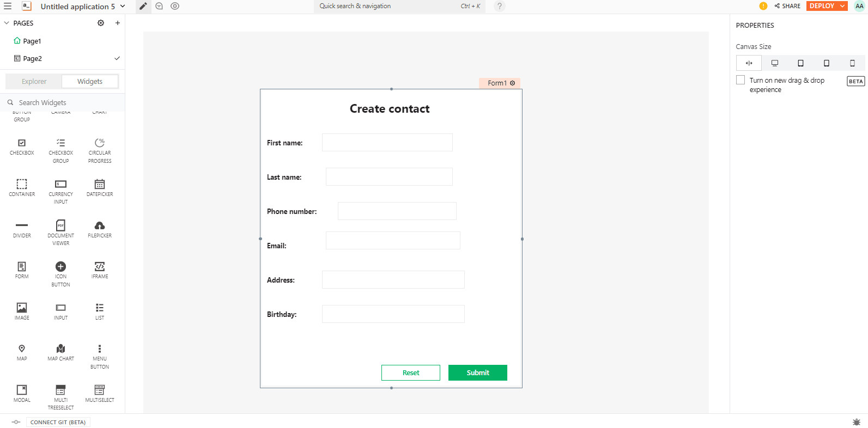
Task: Click the Filepicker widget icon
Action: click(x=100, y=226)
